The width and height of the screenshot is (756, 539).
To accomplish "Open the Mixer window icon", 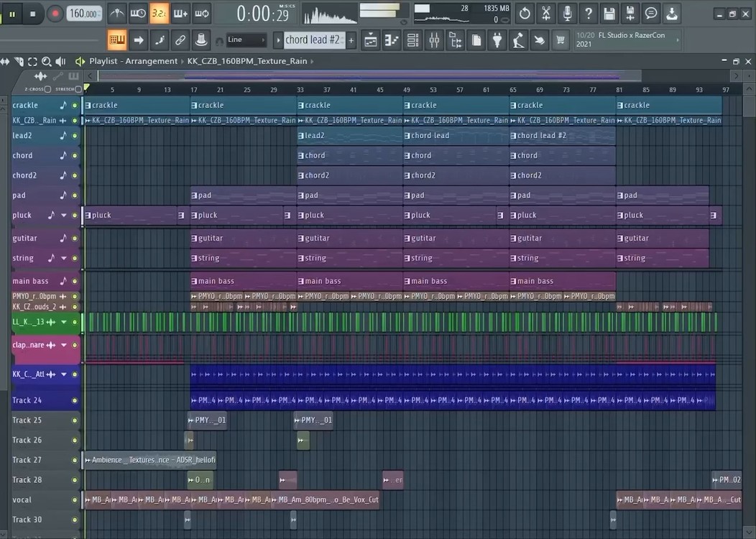I will point(433,40).
